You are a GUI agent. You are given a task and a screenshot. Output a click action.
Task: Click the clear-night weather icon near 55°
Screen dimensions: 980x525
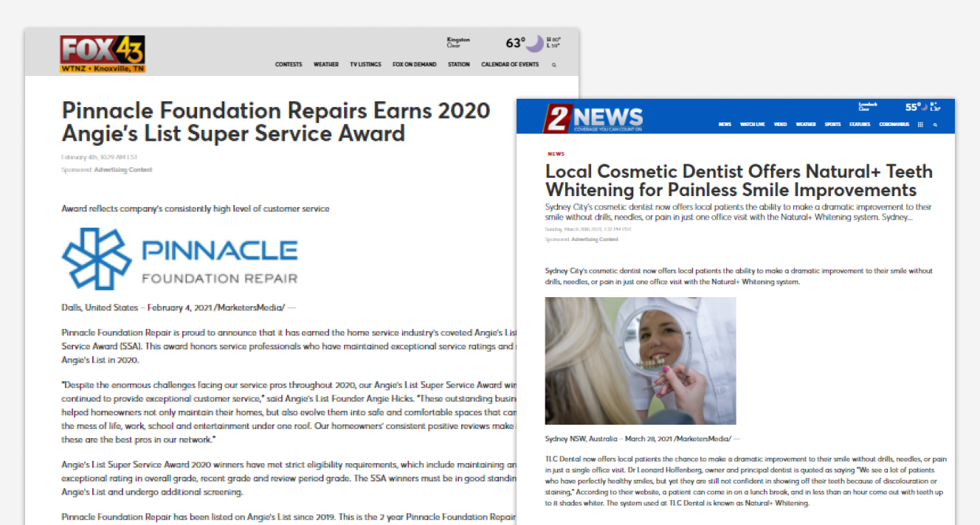(x=923, y=107)
